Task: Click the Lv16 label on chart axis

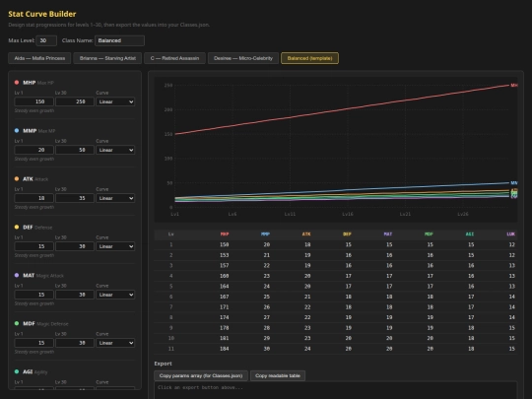Action: 348,214
